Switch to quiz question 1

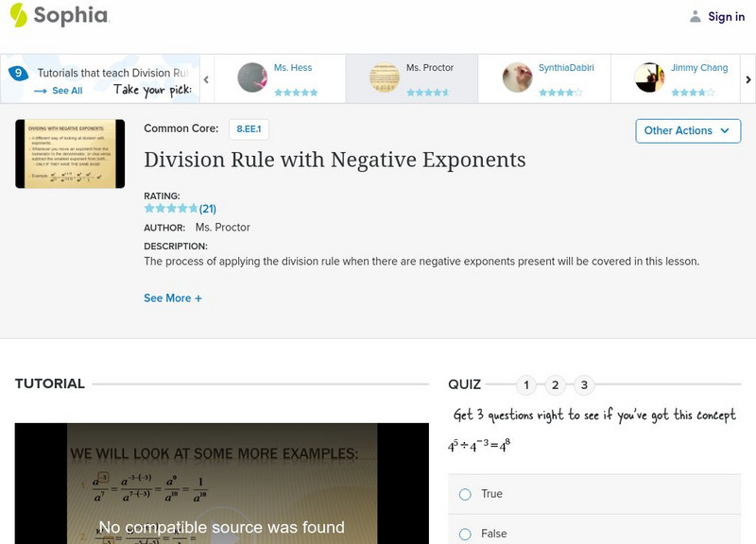coord(527,384)
